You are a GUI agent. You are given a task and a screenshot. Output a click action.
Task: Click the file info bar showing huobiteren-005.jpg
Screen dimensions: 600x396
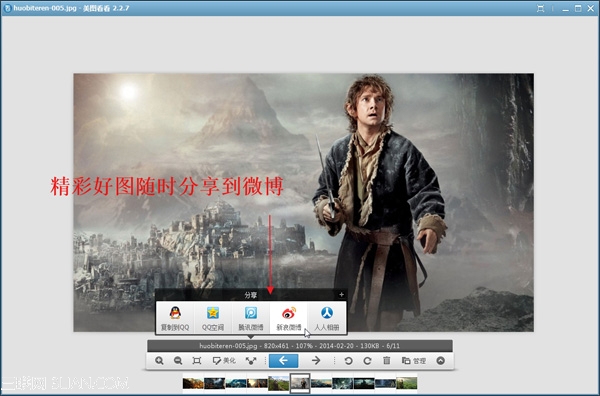(300, 346)
